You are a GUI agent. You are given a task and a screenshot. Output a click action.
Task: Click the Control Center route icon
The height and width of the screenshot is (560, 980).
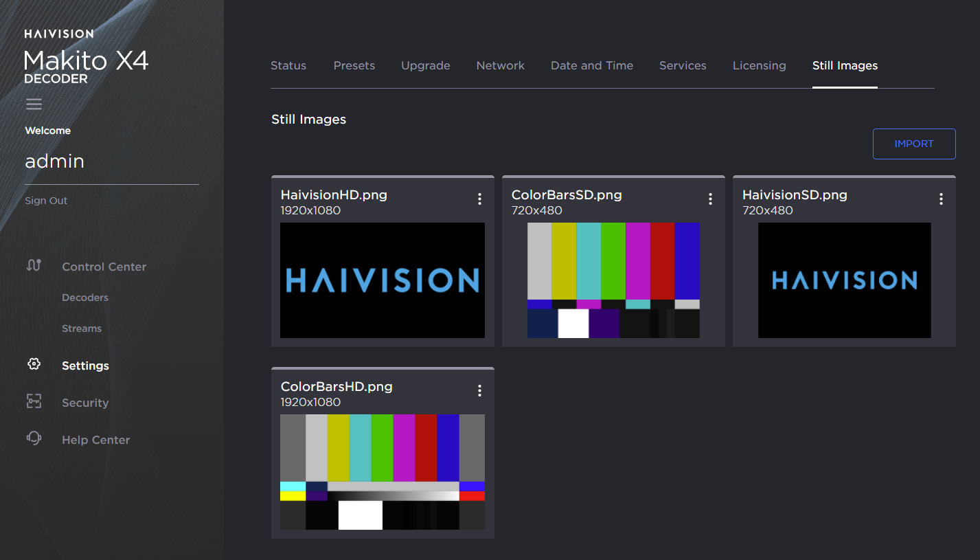point(34,265)
